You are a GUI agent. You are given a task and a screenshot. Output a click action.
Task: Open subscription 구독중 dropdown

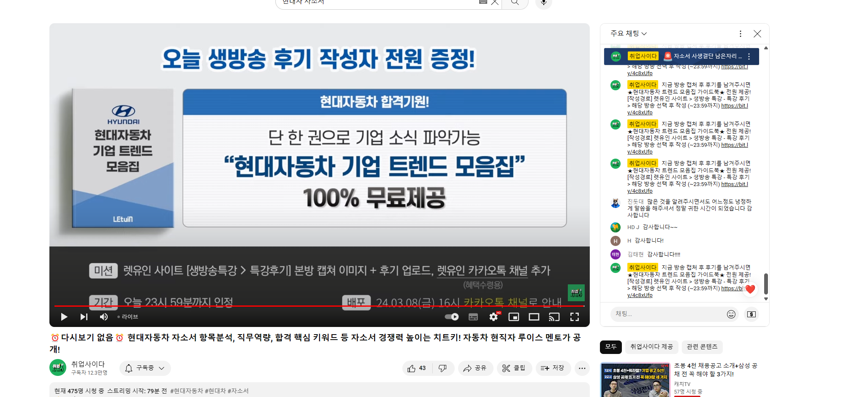click(x=145, y=368)
